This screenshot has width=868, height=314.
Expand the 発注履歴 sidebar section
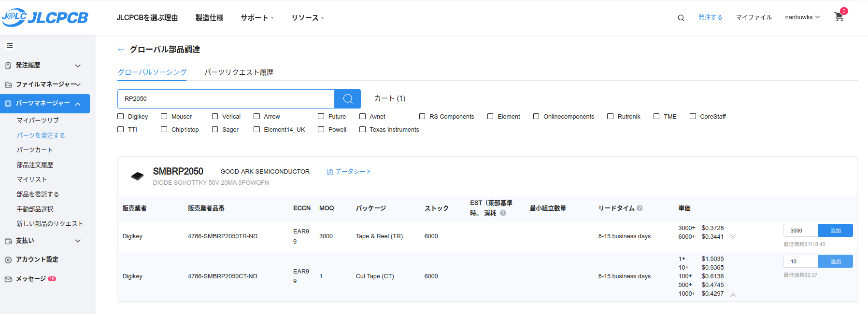[x=78, y=66]
